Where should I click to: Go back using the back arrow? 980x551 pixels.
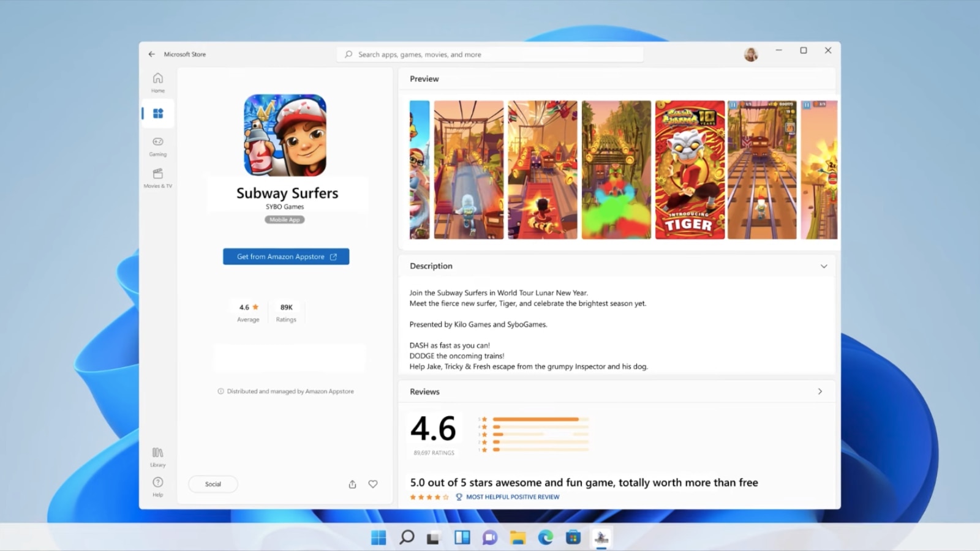click(151, 54)
